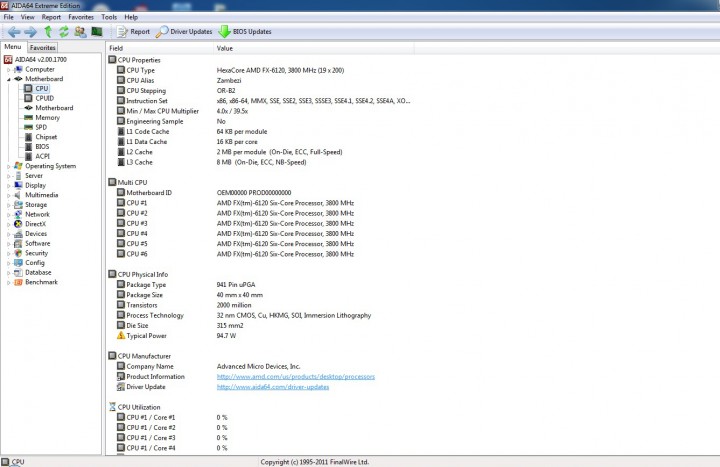Select the Computer tree node

point(34,69)
